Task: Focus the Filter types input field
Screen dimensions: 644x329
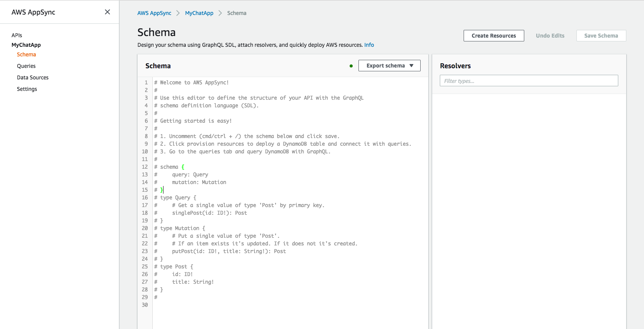Action: 529,81
